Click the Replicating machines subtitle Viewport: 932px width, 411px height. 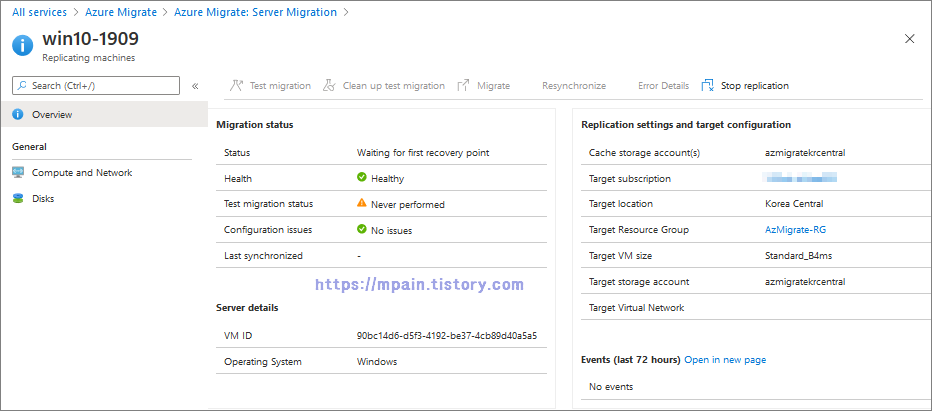pos(89,58)
